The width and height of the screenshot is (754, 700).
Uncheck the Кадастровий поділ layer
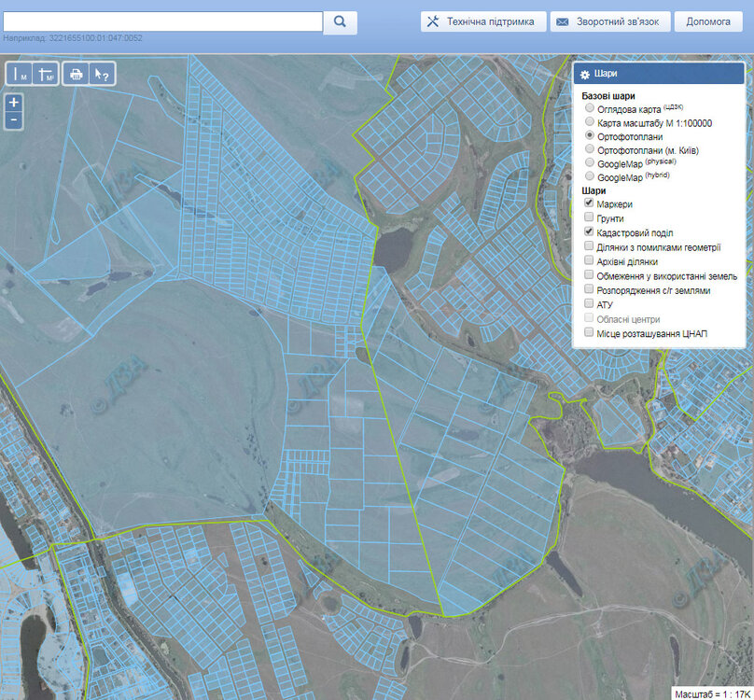589,231
